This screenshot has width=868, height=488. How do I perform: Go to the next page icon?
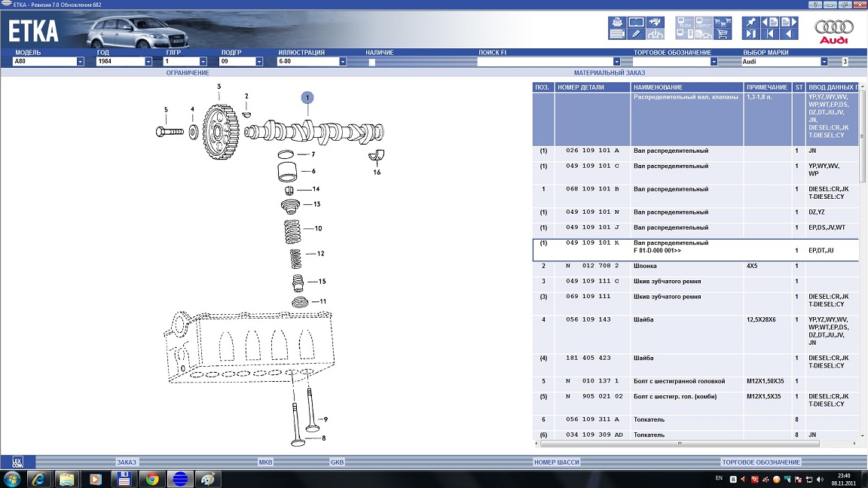[789, 22]
